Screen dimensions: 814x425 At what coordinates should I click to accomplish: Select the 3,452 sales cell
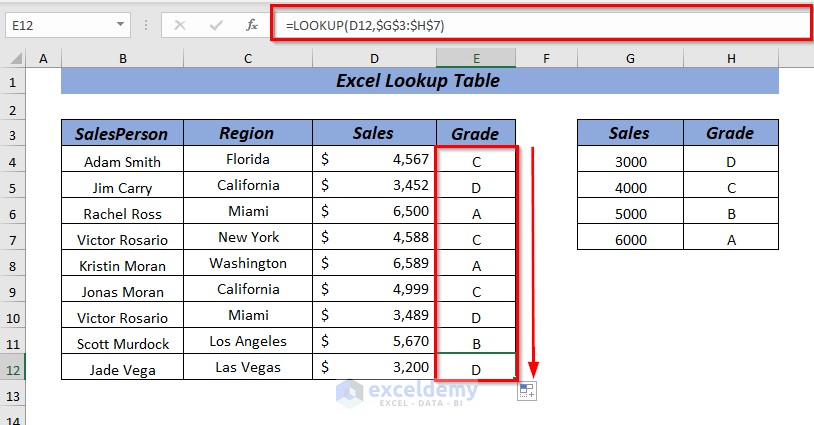(374, 185)
